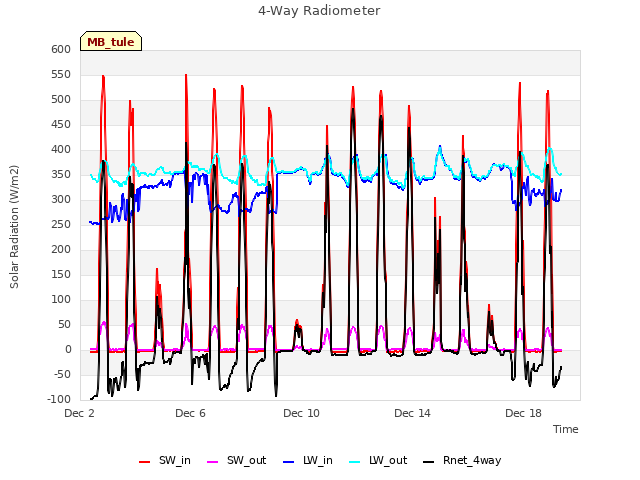Screen dimensions: 640x480
Task: Click the 450 y-axis tick label
Action: (x=61, y=124)
